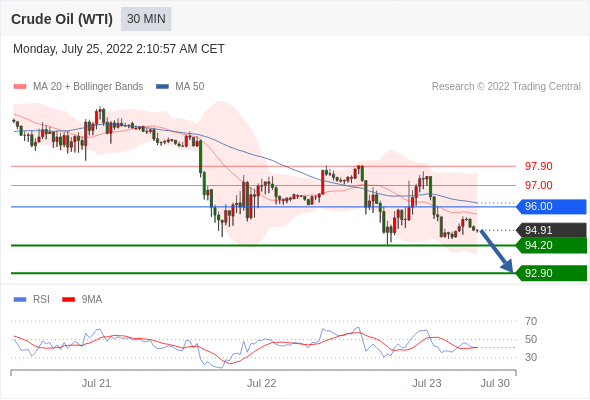Click the red 9MA legend swatch

(68, 300)
